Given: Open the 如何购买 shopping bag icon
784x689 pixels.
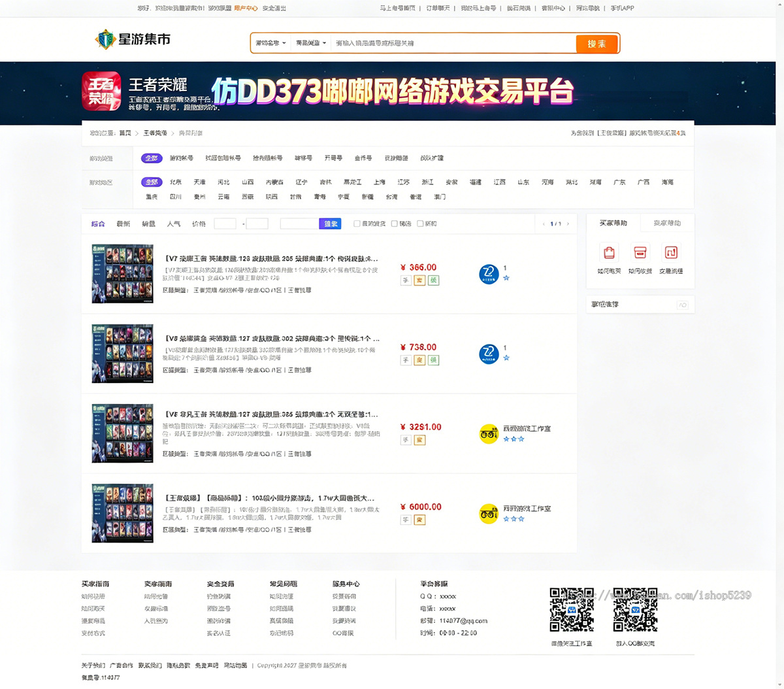Looking at the screenshot, I should pos(609,252).
